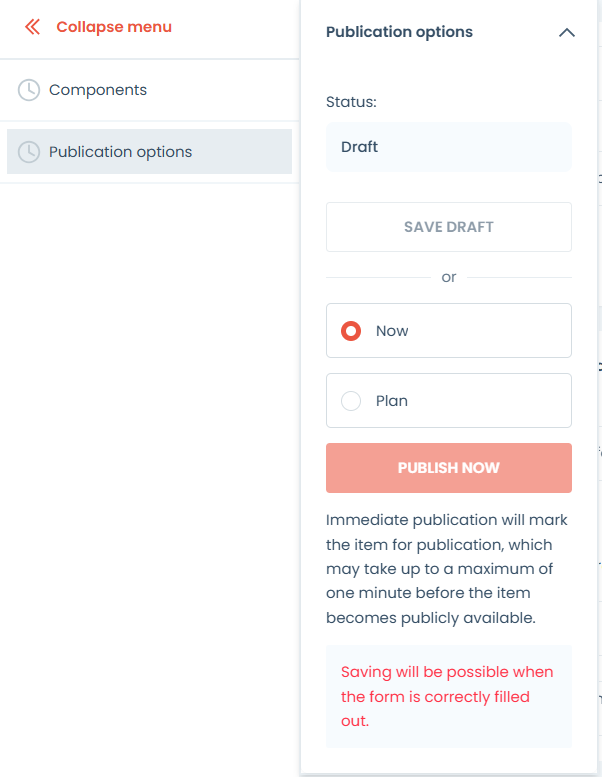This screenshot has width=602, height=777.
Task: Open the Components sidebar item
Action: [x=98, y=90]
